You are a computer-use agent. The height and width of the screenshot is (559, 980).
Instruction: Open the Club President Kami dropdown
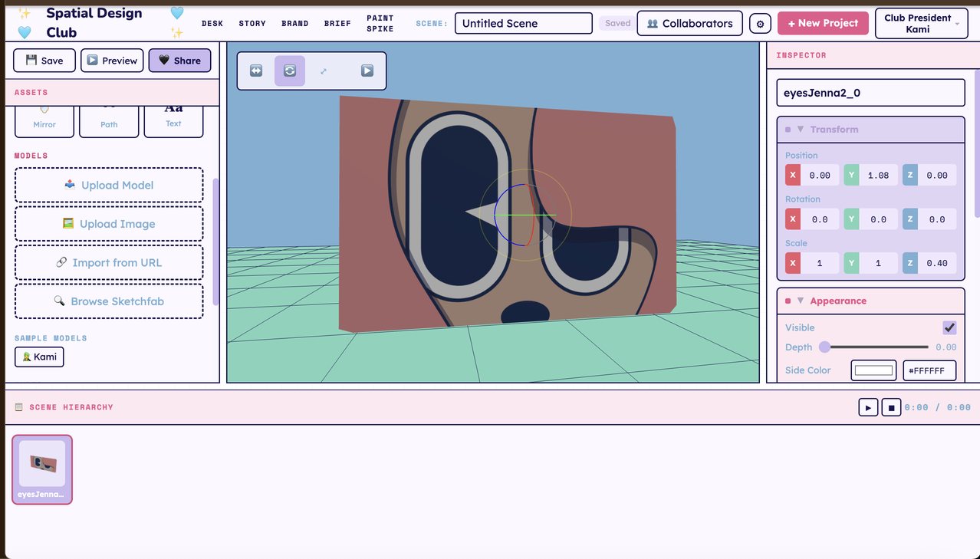tap(921, 23)
